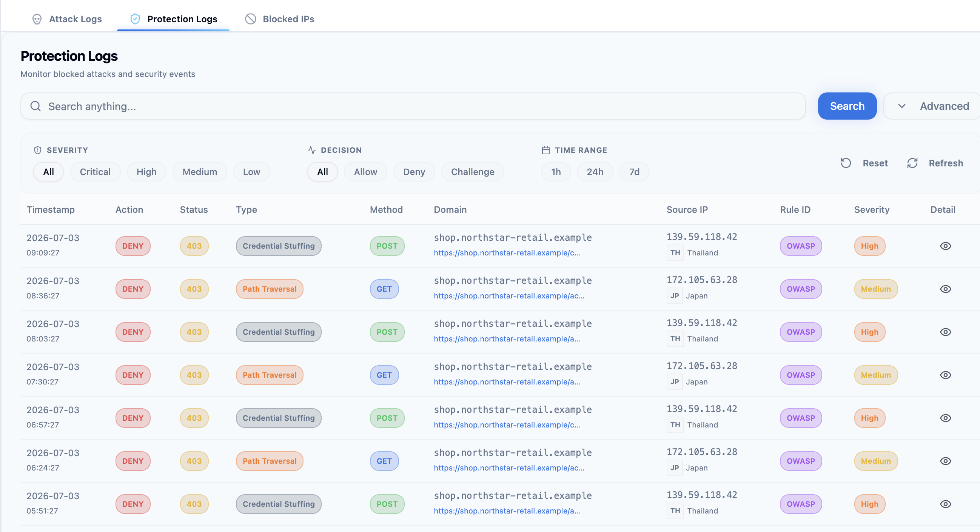
Task: Click JP country flag in 06:24:27 row
Action: pyautogui.click(x=675, y=468)
